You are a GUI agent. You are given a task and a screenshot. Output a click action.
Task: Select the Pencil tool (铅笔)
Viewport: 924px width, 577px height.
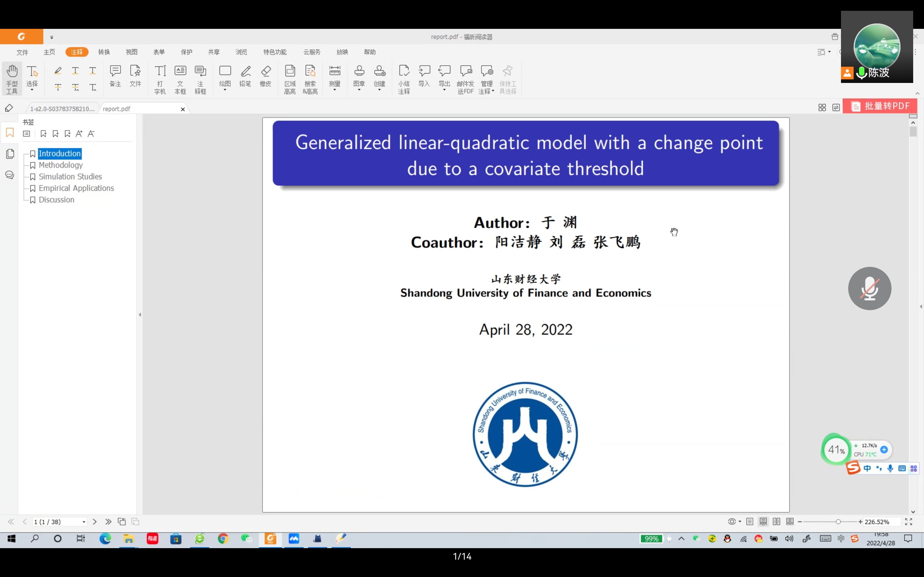[245, 76]
